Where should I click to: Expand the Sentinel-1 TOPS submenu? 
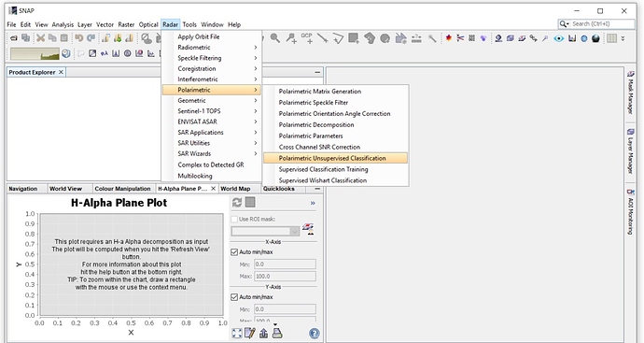tap(212, 111)
